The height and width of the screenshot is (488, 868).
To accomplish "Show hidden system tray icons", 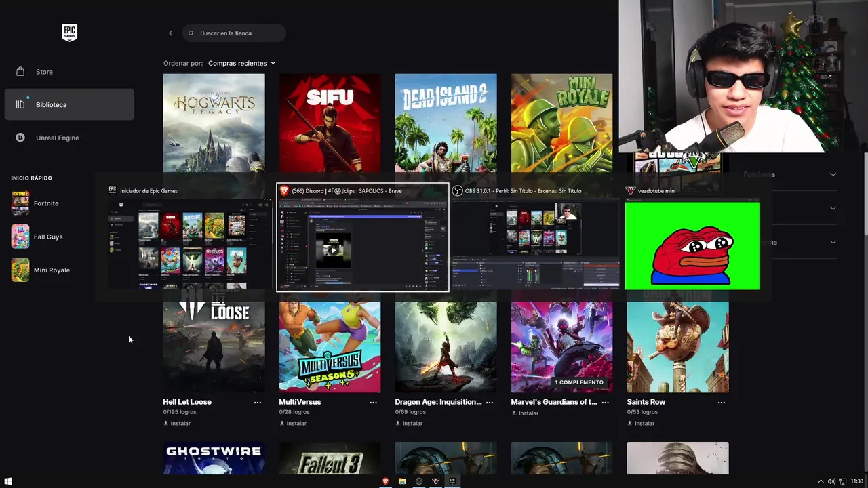I will 821,481.
